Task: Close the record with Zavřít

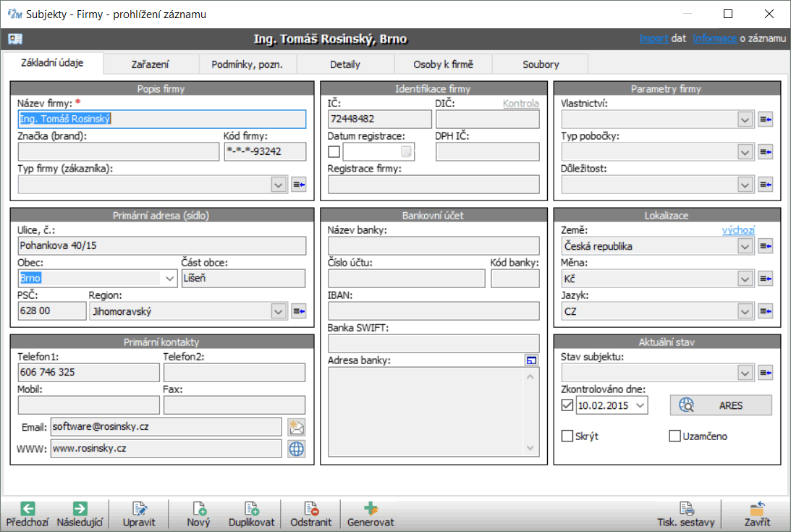Action: click(757, 515)
